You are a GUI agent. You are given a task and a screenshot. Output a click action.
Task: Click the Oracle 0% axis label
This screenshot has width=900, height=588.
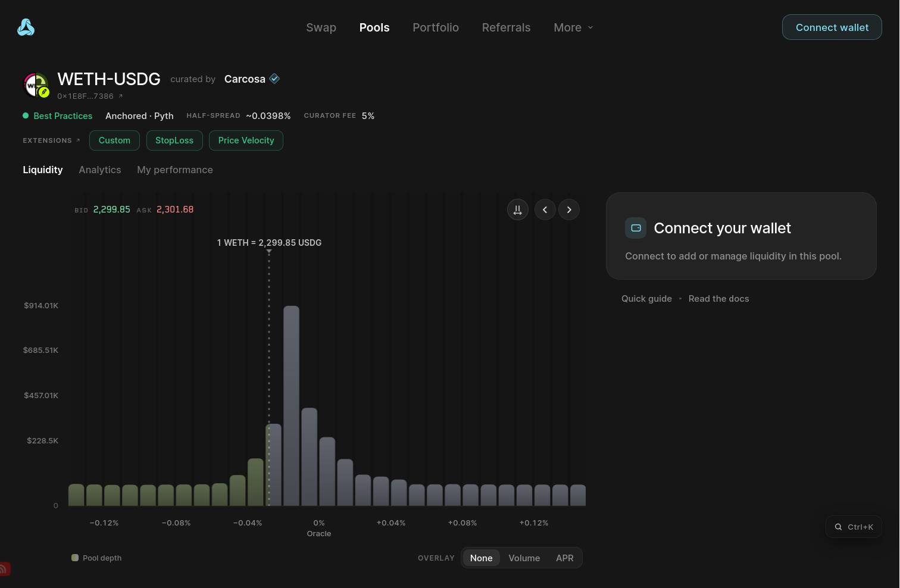pos(319,528)
